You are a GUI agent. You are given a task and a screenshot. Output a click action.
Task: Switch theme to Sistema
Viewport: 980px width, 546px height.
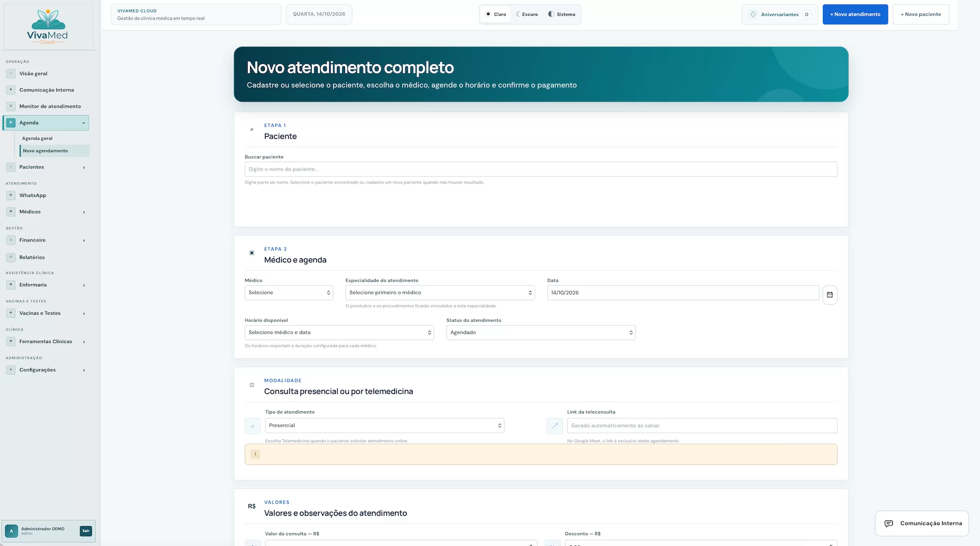tap(561, 14)
